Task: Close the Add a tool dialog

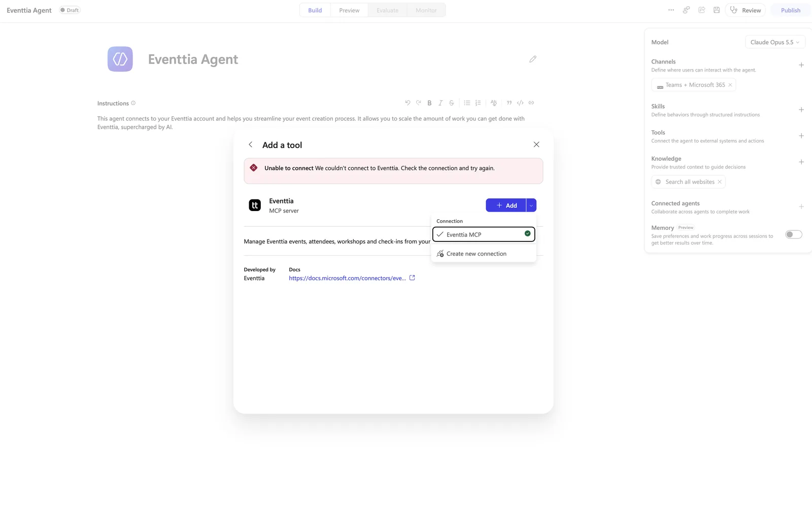Action: pos(536,145)
